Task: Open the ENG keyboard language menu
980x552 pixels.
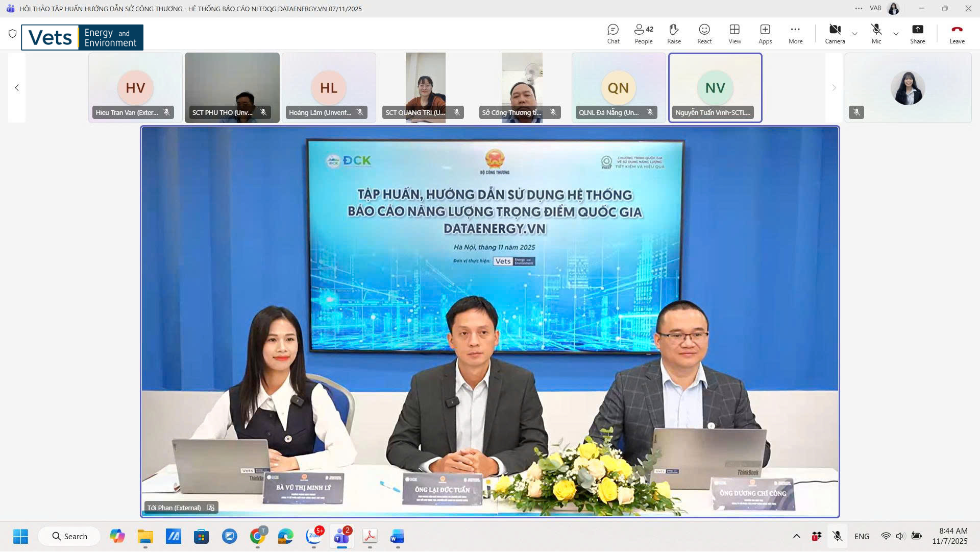Action: (x=862, y=536)
